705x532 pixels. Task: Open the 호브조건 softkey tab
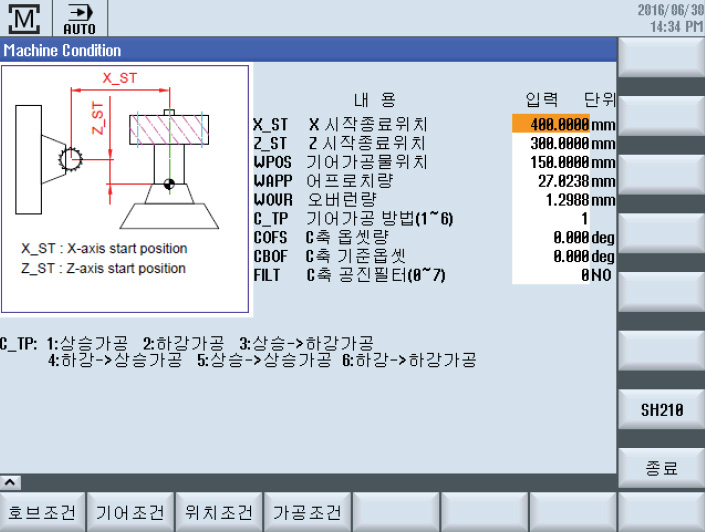click(x=43, y=513)
